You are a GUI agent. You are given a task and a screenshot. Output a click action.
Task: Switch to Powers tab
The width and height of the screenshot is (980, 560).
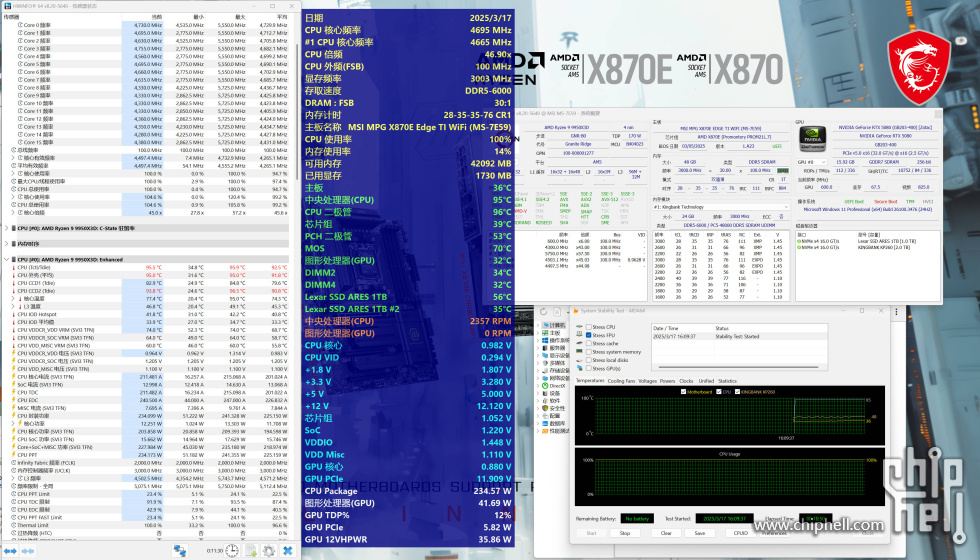pos(668,381)
